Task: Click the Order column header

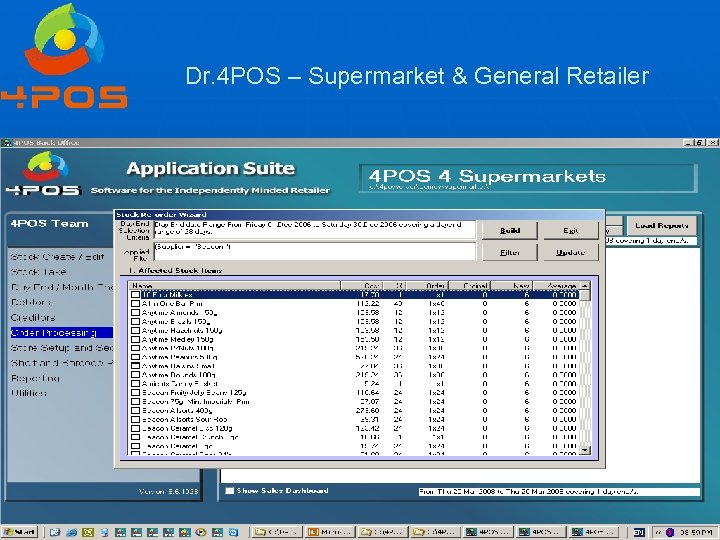Action: [427, 286]
